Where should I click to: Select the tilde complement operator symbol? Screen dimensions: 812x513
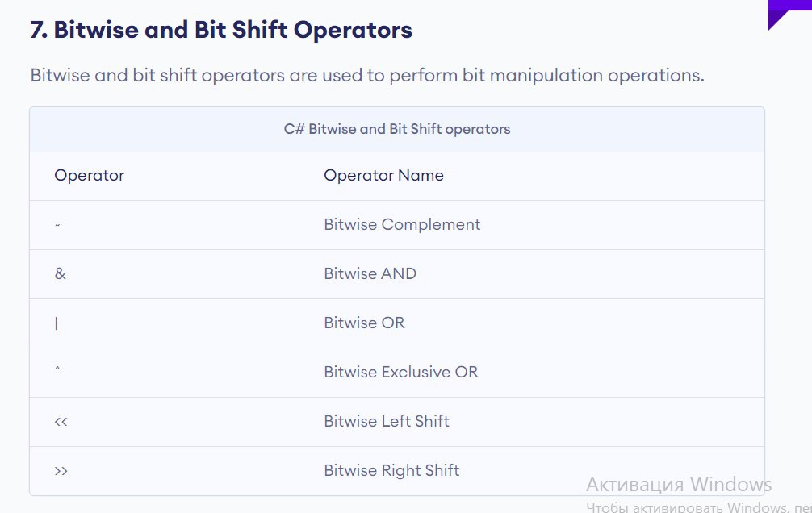tap(57, 225)
